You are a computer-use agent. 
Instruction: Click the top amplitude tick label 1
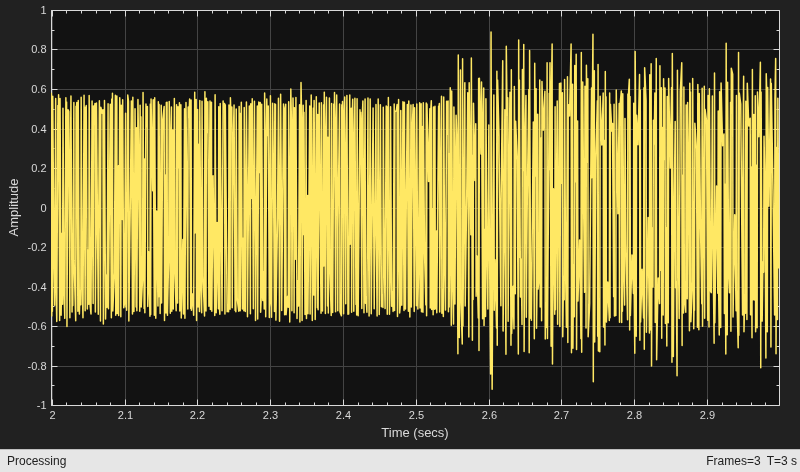coord(43,10)
